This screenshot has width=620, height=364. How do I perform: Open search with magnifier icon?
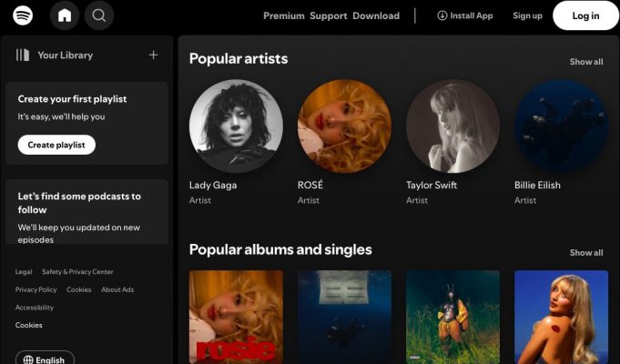pos(99,15)
